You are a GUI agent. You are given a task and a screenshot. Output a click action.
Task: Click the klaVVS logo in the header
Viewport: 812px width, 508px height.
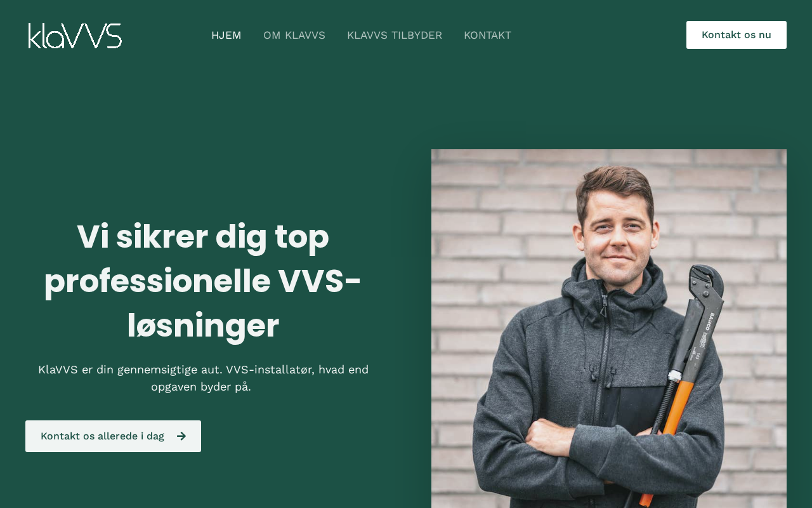[x=75, y=36]
